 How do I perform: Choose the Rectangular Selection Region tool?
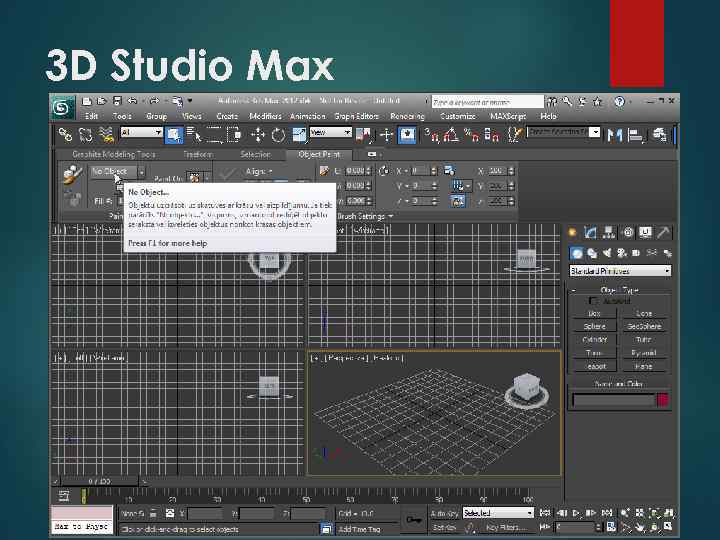click(x=214, y=135)
